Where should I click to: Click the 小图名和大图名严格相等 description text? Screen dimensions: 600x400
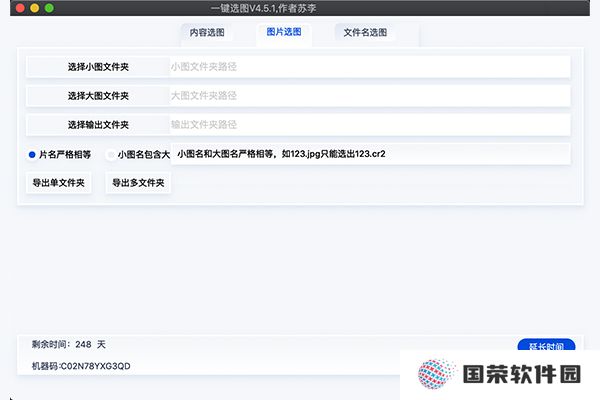[281, 154]
